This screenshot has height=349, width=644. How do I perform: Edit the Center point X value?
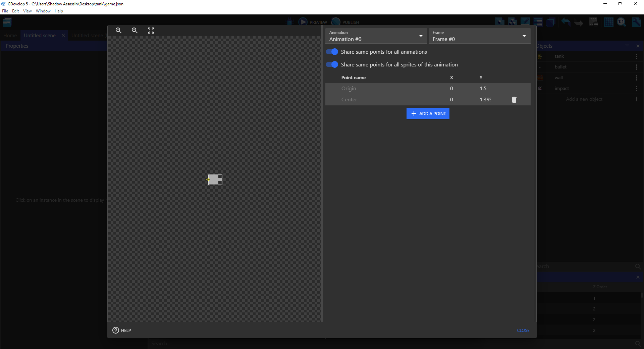pos(452,100)
